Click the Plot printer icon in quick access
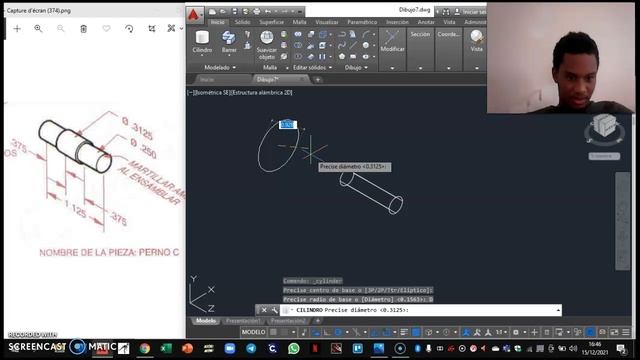This screenshot has width=640, height=360. click(256, 11)
